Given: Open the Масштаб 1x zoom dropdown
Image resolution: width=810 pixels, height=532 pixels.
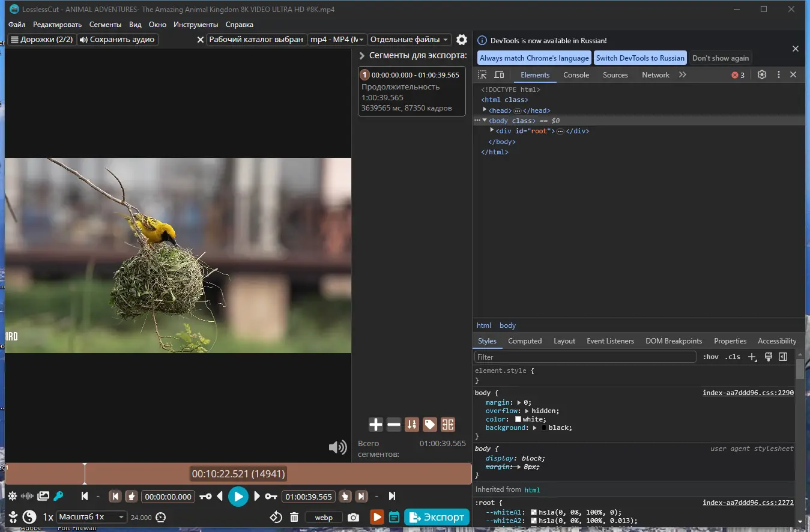Looking at the screenshot, I should [91, 517].
